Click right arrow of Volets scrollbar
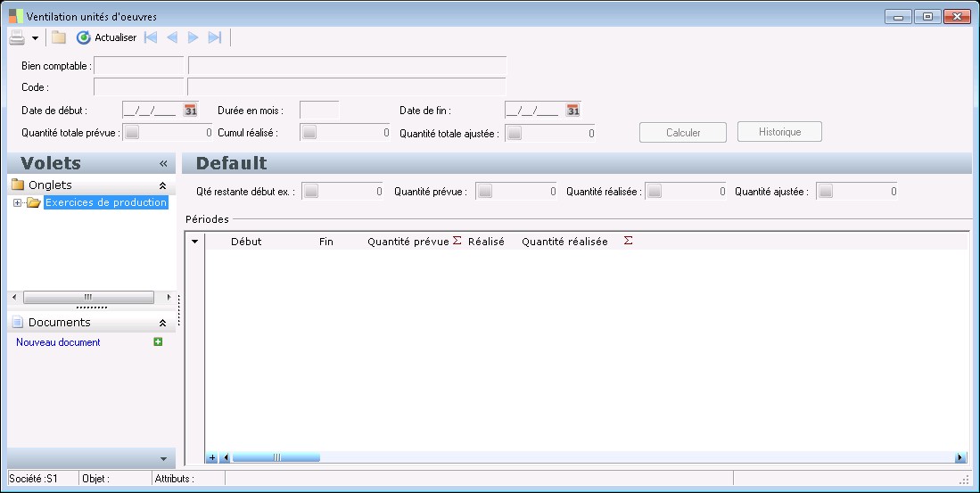Image resolution: width=980 pixels, height=493 pixels. (169, 298)
